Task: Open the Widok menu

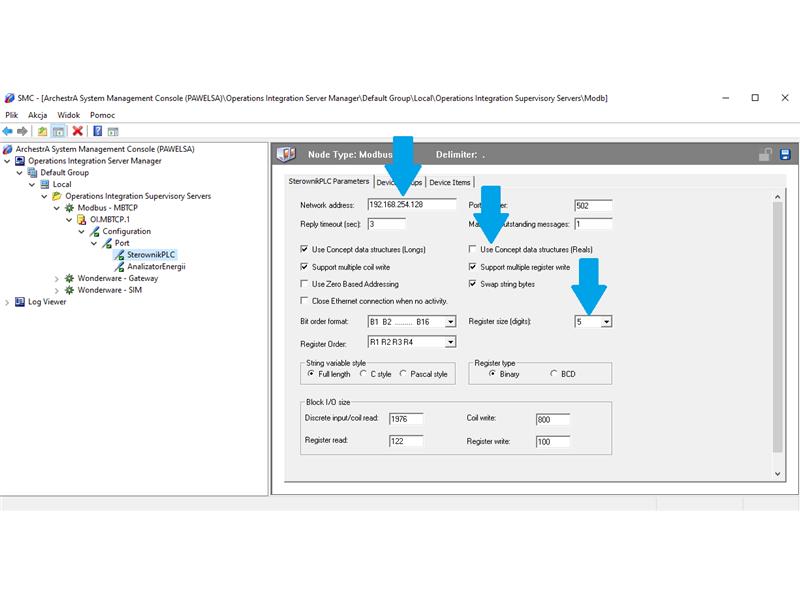Action: tap(68, 115)
